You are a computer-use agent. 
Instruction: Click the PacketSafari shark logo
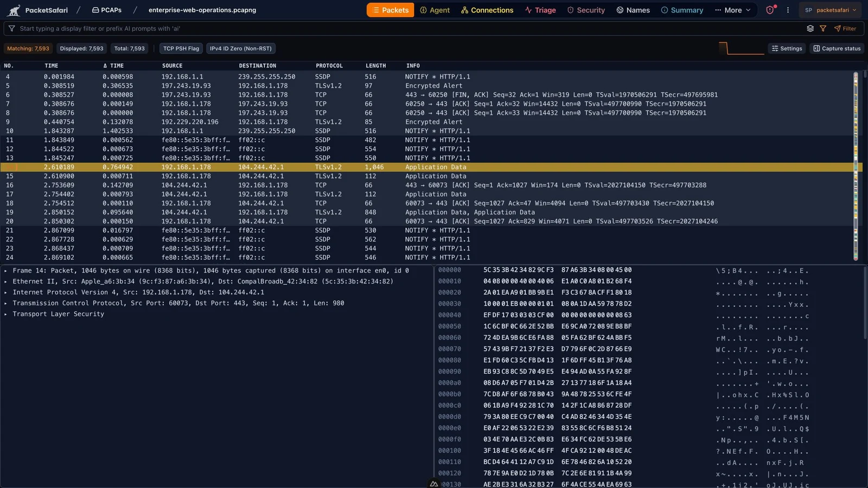click(14, 10)
